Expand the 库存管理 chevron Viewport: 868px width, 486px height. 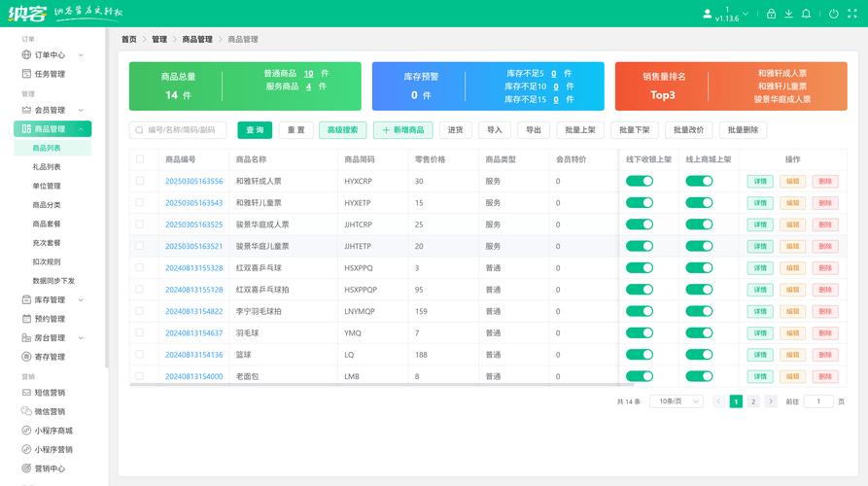click(x=81, y=299)
